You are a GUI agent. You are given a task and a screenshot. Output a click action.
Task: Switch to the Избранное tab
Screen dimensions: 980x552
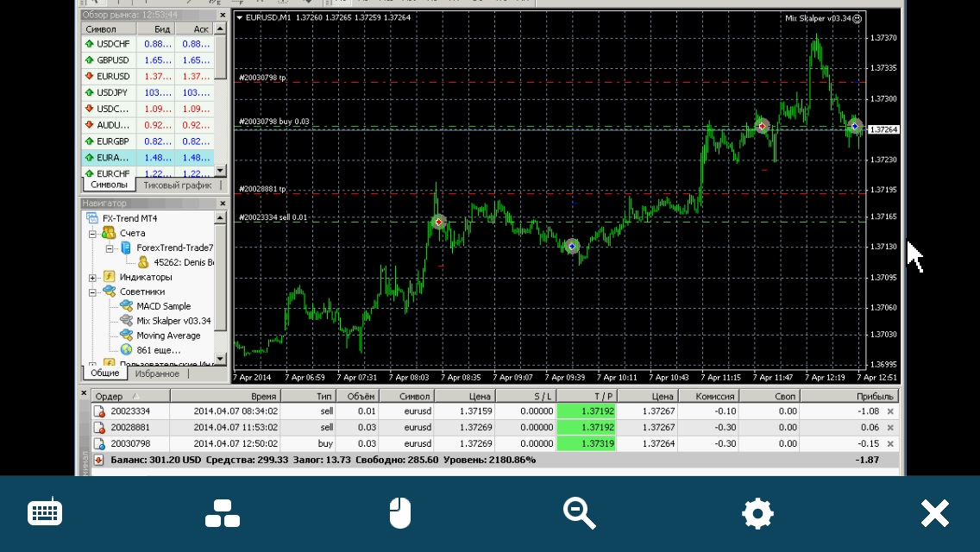[x=157, y=373]
